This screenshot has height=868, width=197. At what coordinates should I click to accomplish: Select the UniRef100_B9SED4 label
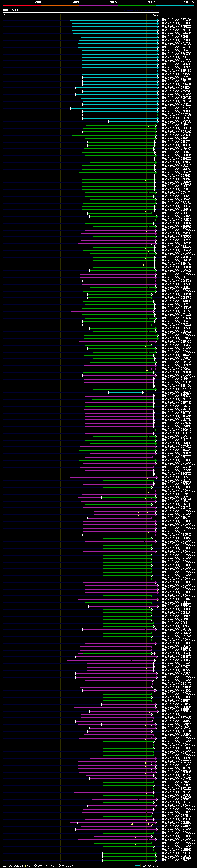coord(176,88)
